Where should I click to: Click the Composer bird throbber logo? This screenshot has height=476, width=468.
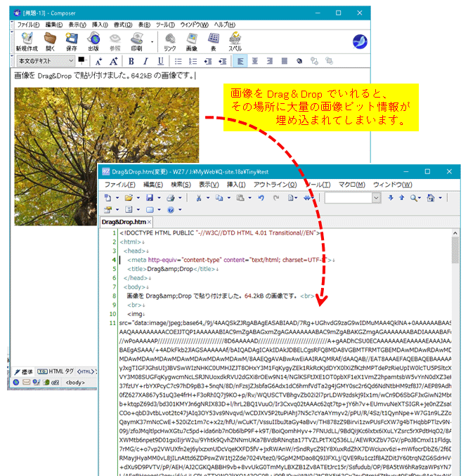coord(360,41)
